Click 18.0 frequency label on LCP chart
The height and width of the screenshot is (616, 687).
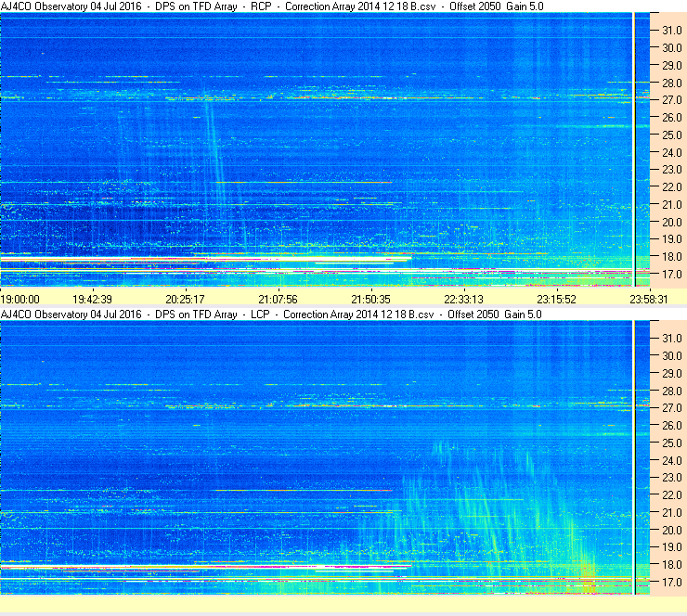672,565
